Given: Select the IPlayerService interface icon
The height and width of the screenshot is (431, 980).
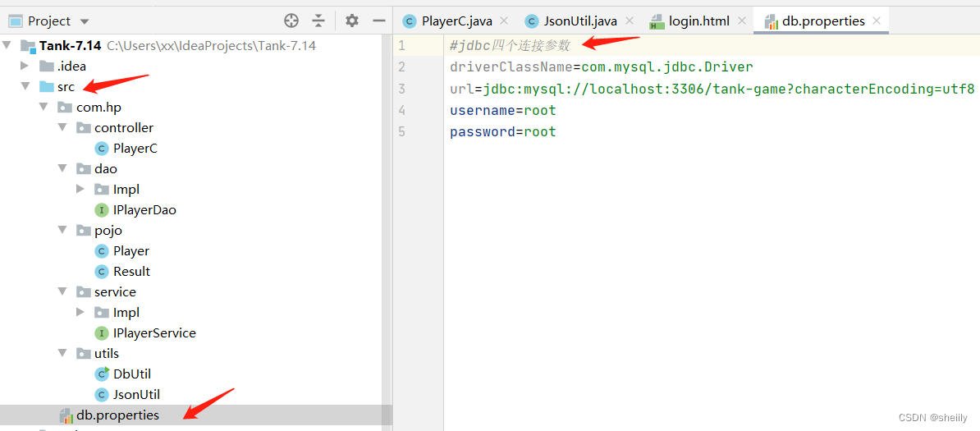Looking at the screenshot, I should click(101, 332).
